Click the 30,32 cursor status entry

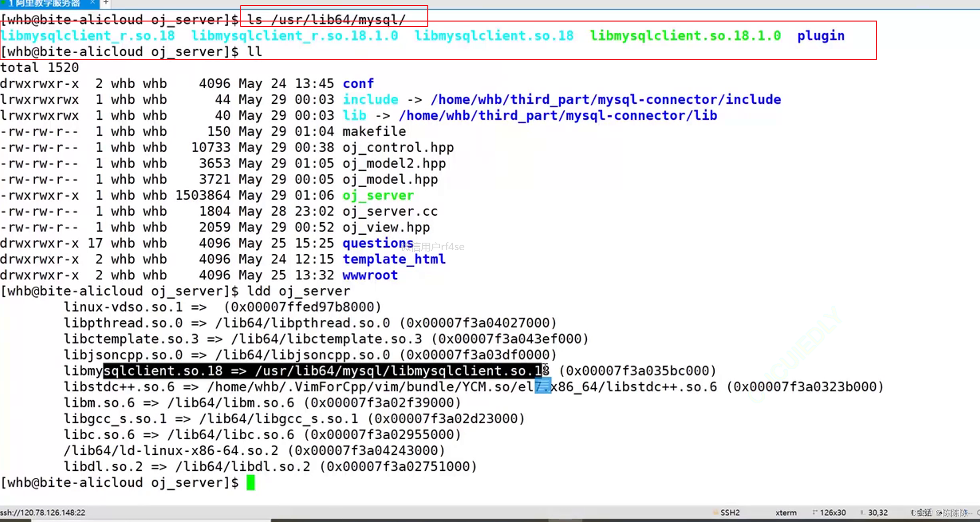tap(878, 512)
